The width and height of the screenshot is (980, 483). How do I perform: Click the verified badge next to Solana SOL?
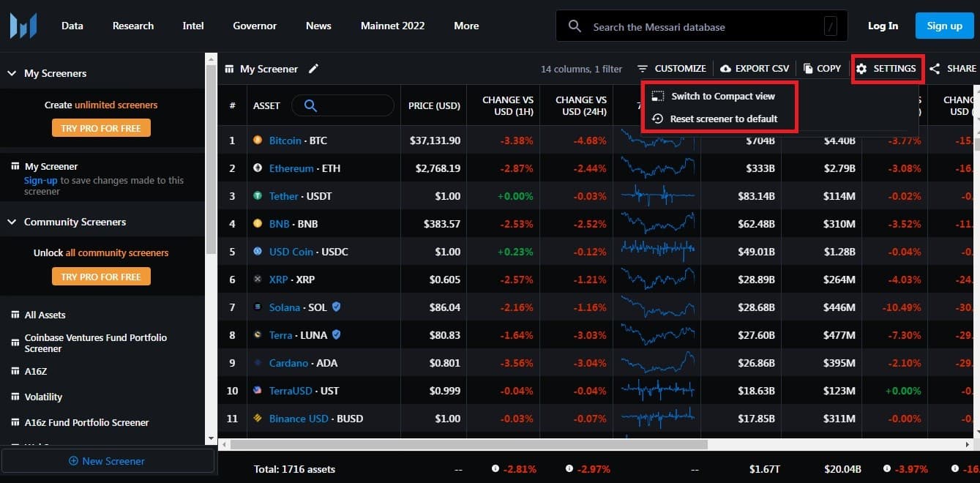(336, 307)
